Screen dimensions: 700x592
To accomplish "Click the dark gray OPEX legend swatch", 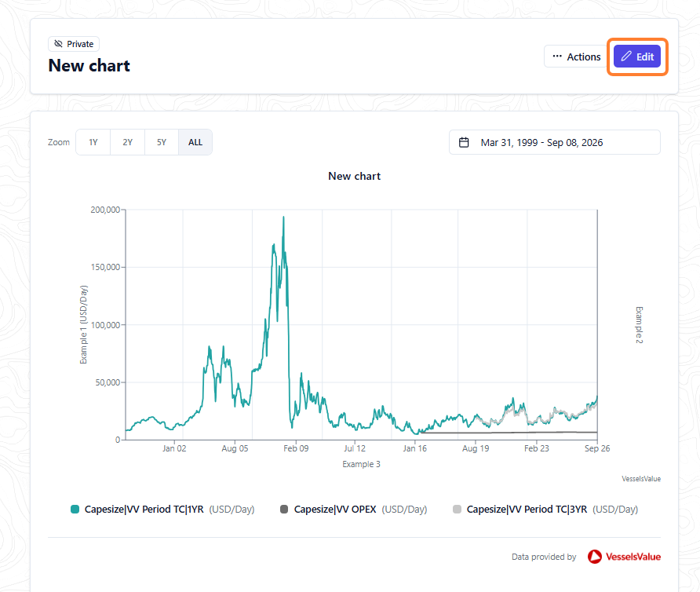I will [284, 510].
